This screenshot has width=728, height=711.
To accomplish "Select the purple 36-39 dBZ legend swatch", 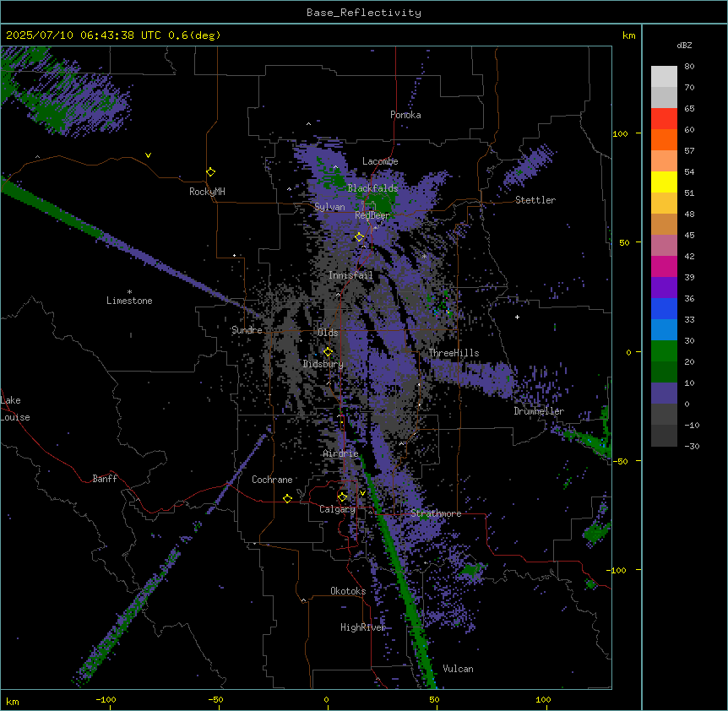I will coord(664,288).
